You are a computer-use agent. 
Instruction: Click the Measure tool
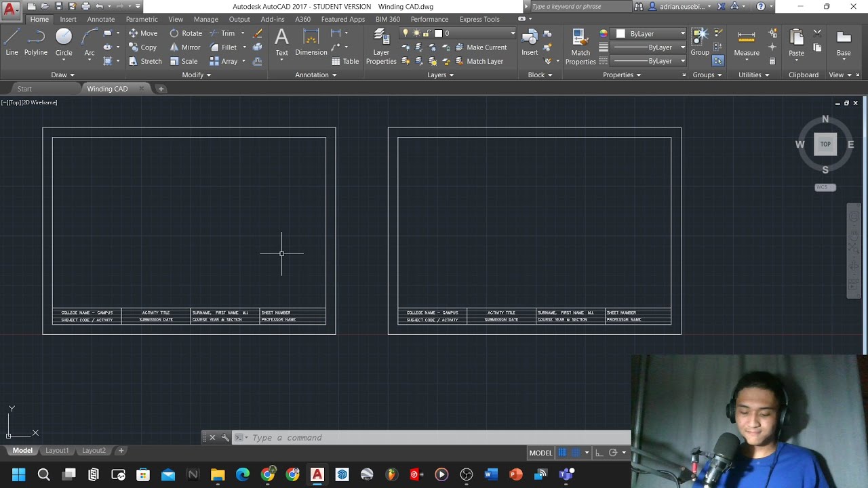coord(747,42)
